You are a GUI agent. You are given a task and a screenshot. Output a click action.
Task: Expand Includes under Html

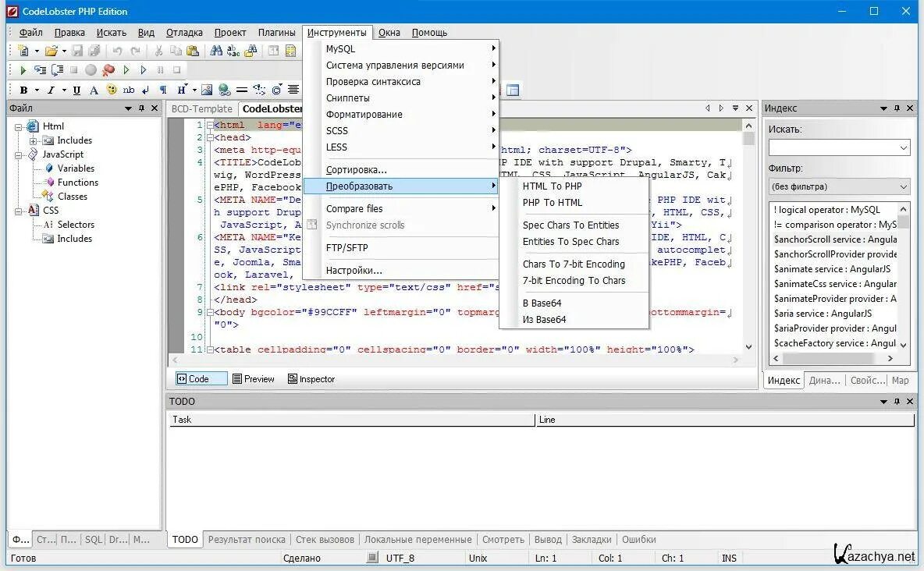pos(33,141)
